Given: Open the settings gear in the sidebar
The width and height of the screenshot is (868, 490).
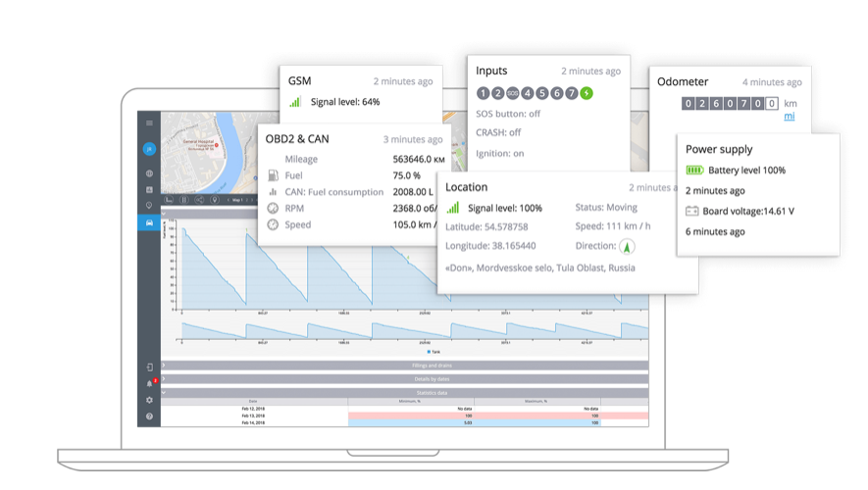Looking at the screenshot, I should pyautogui.click(x=149, y=400).
